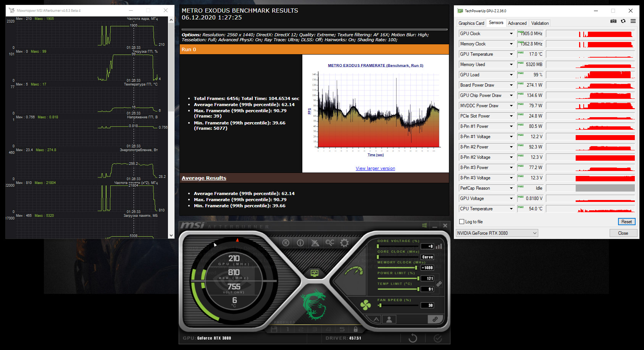Screen dimensions: 644x350
Task: Apply Afterburner settings with the checkmark
Action: coord(438,338)
